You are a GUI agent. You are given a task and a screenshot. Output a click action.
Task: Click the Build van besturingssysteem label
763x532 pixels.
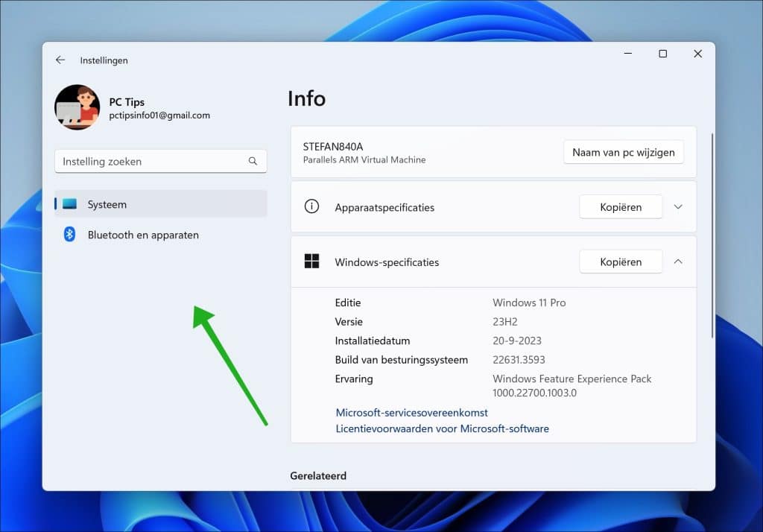[x=402, y=359]
